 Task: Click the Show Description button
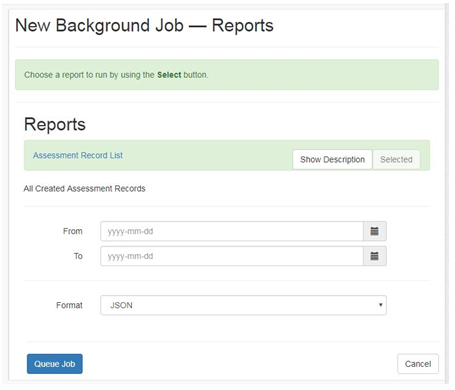332,159
